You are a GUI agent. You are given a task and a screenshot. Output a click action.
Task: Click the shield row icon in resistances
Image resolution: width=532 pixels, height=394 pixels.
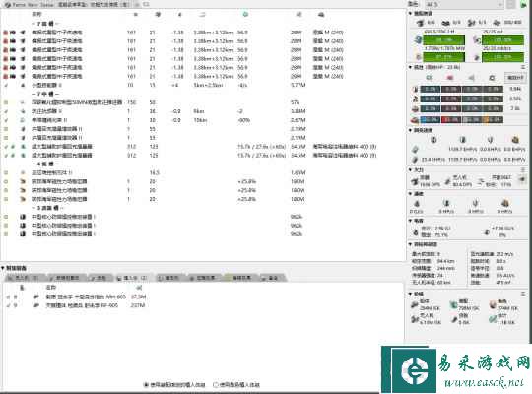pos(415,89)
